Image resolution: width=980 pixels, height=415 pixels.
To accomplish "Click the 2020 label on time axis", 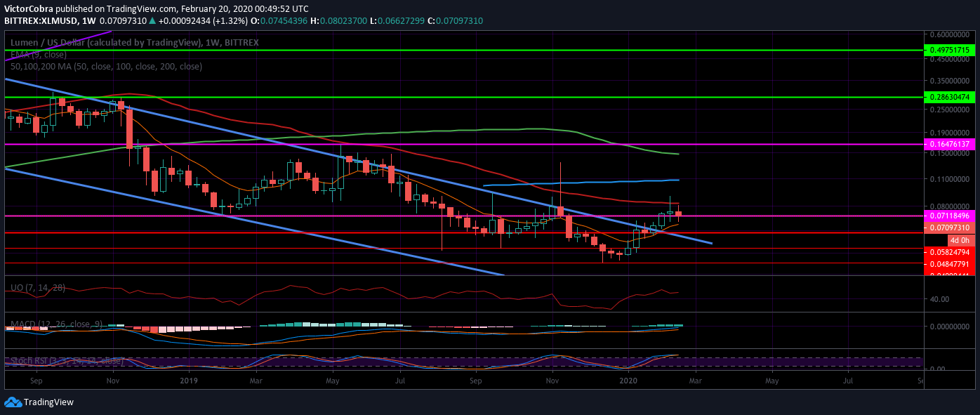I will point(629,381).
